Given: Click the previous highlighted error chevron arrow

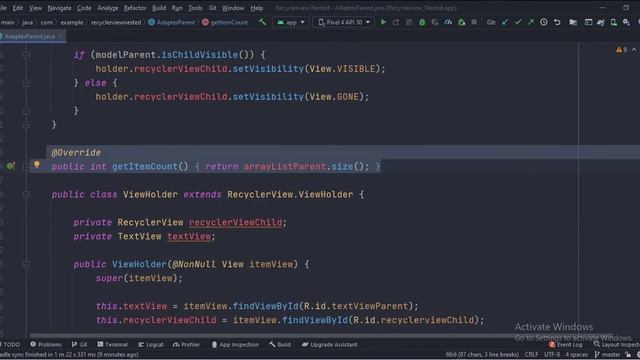Looking at the screenshot, I should [x=634, y=50].
